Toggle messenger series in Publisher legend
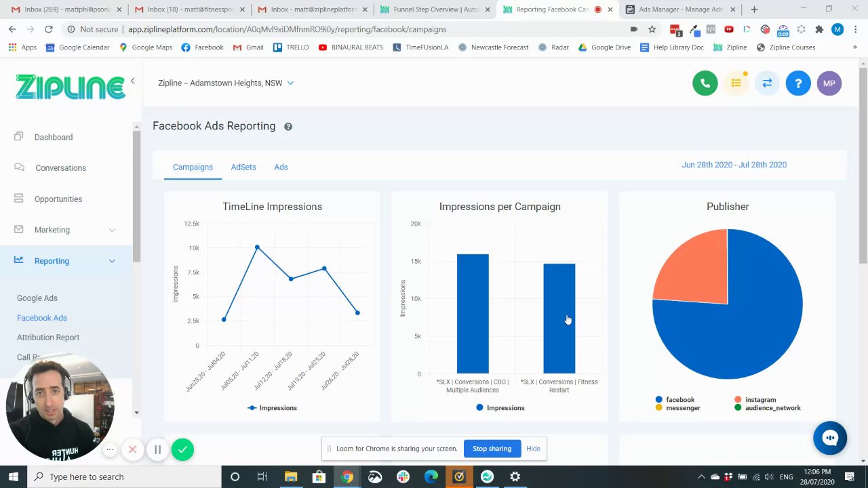Image resolution: width=868 pixels, height=488 pixels. point(677,408)
